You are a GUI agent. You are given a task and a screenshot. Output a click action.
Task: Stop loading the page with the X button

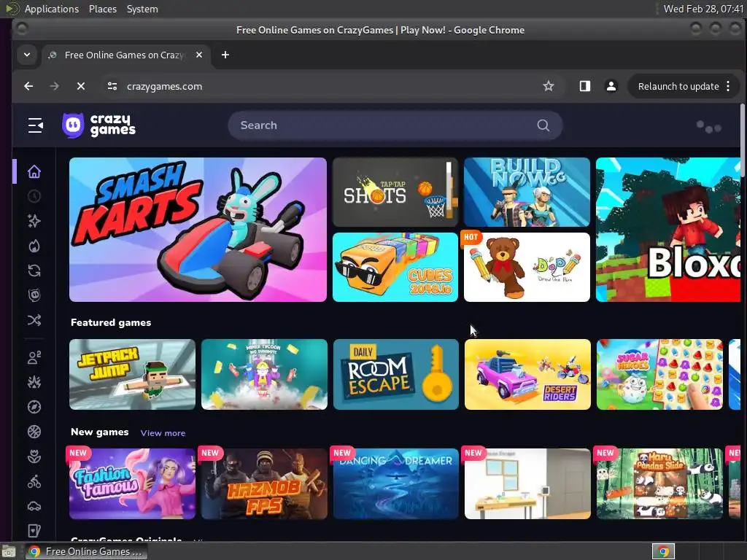point(81,86)
